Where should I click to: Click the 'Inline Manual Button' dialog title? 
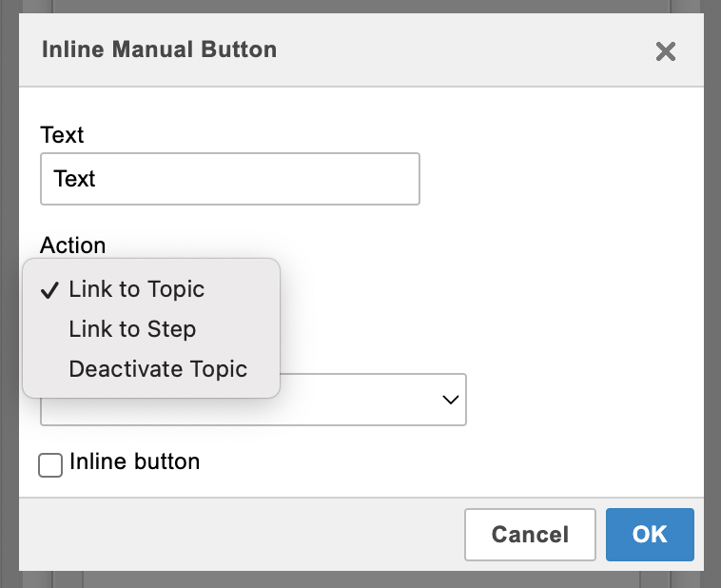click(159, 49)
